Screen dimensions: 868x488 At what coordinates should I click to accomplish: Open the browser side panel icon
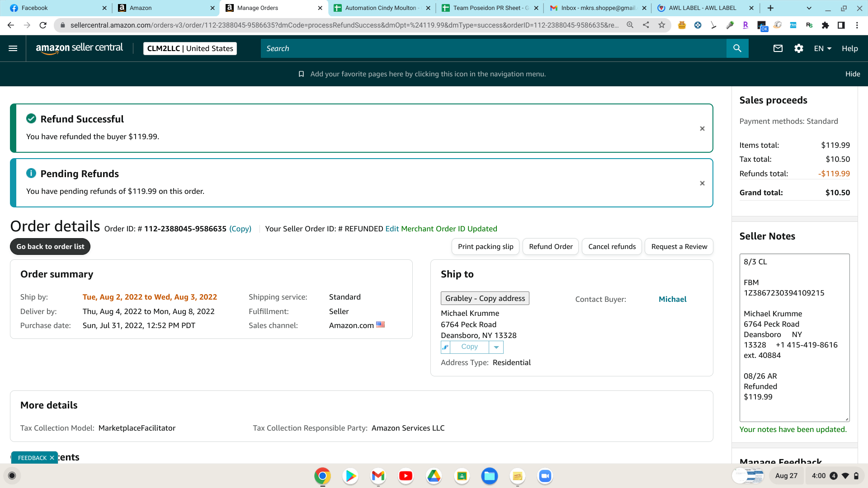841,25
